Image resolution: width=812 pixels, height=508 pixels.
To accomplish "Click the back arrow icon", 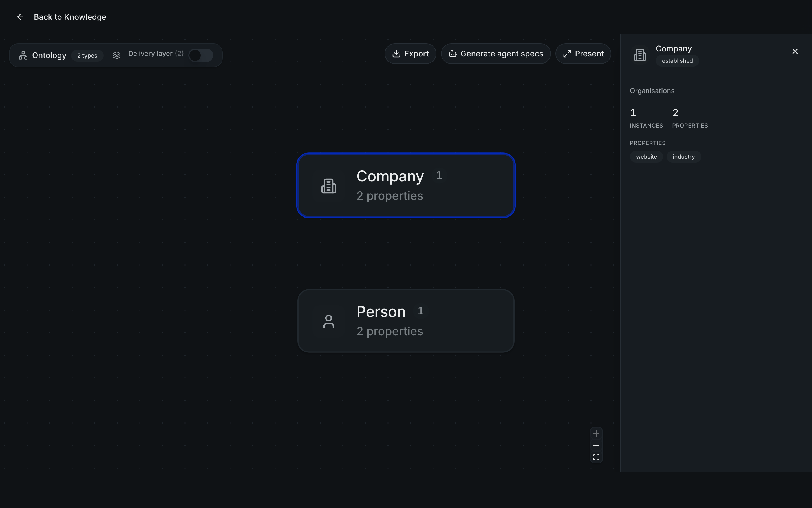I will click(x=20, y=17).
